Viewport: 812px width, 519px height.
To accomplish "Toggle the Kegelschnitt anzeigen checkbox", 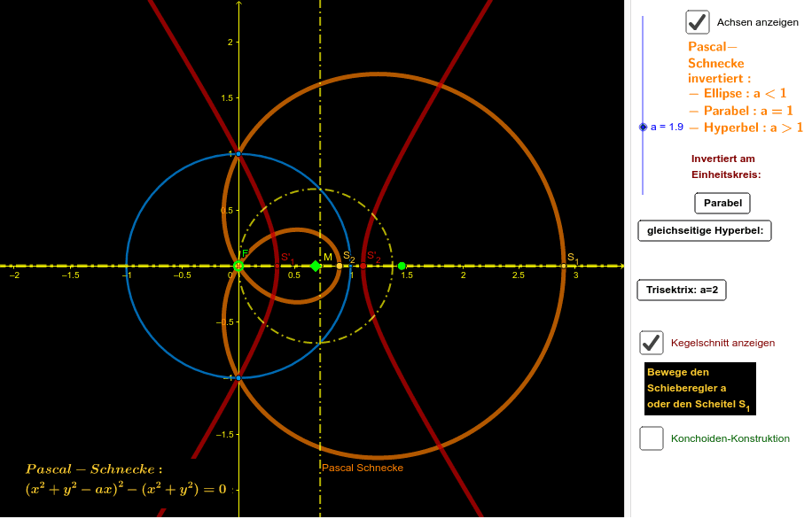I will point(651,343).
